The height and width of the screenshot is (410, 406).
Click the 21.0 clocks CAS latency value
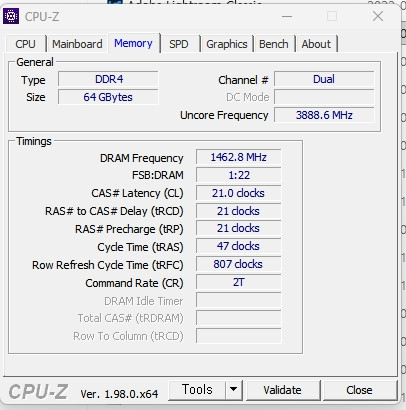coord(239,193)
